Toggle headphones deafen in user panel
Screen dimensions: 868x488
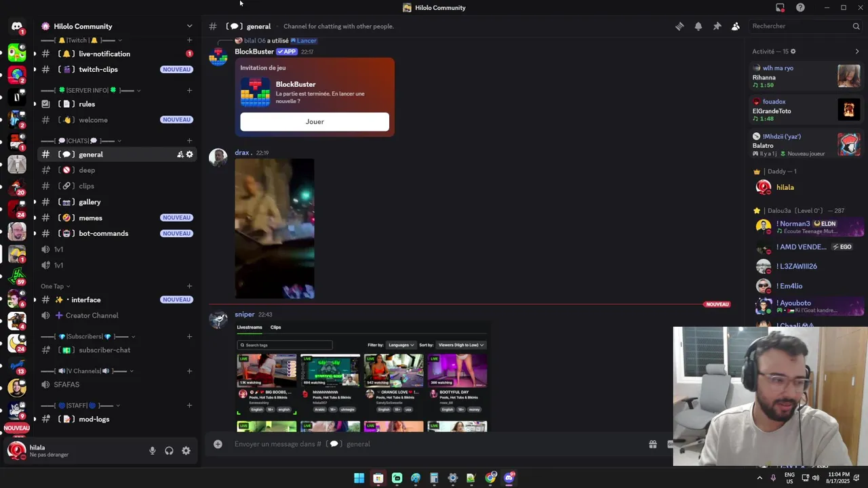coord(169,451)
